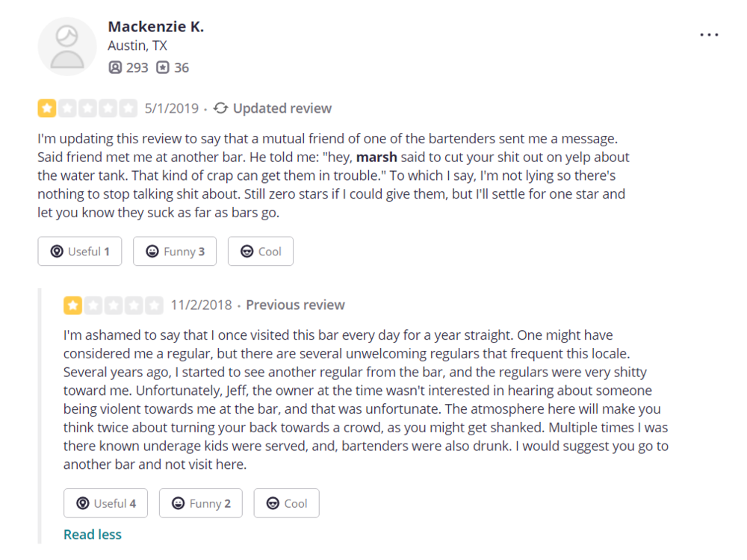Click the reviews count star icon
The image size is (747, 560).
163,68
